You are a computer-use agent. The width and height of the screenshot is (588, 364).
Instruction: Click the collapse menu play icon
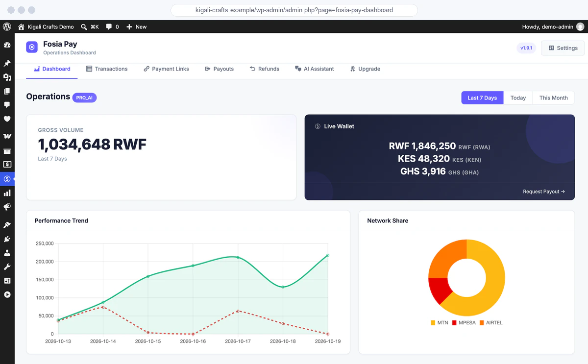tap(7, 294)
